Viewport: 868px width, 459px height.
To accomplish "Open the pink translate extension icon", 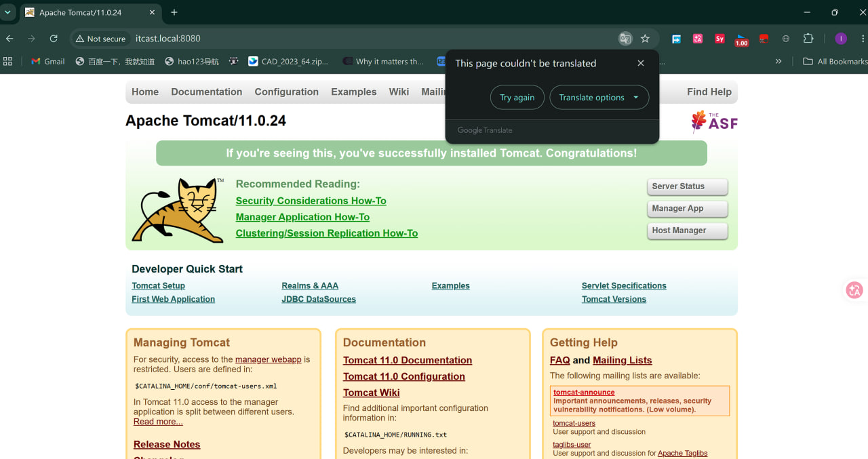I will click(698, 39).
